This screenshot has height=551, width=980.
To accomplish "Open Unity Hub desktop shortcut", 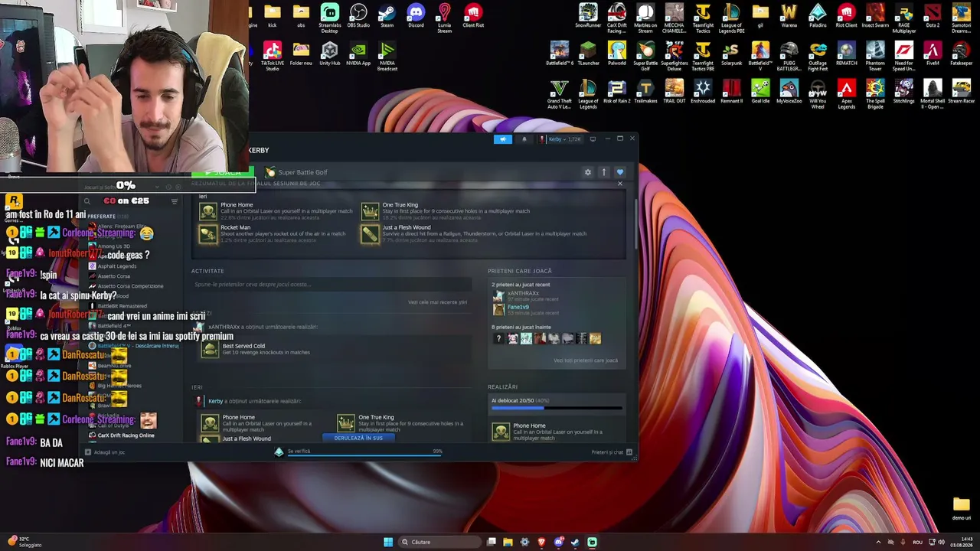I will click(330, 54).
